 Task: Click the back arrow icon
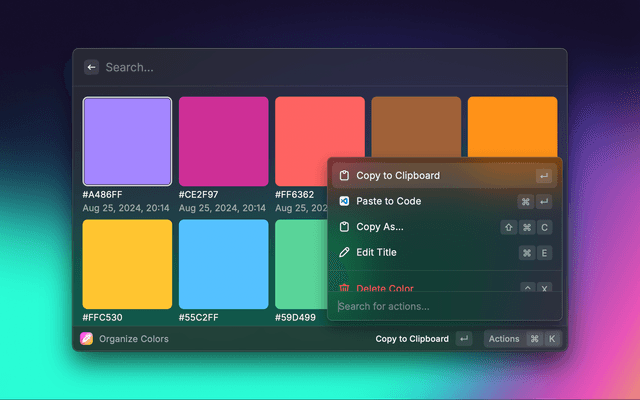(91, 67)
